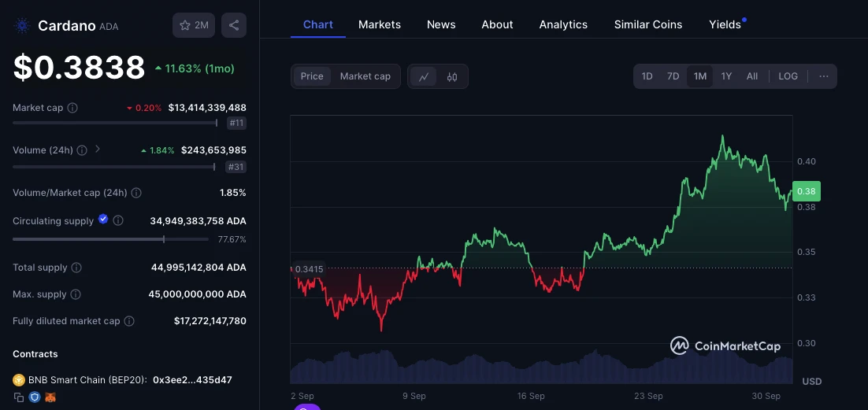Open the Chart tab
The height and width of the screenshot is (410, 868).
pos(318,25)
